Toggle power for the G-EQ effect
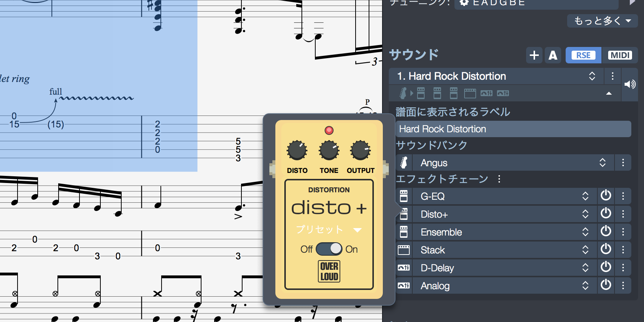 pyautogui.click(x=606, y=196)
